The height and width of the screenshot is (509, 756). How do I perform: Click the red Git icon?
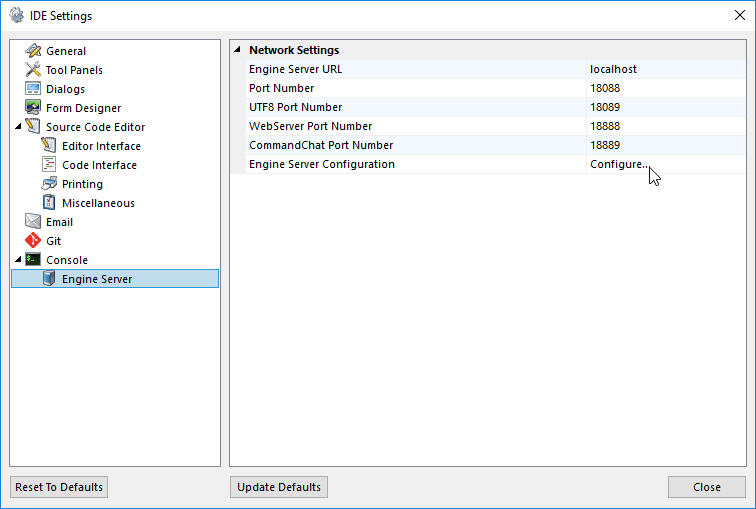pyautogui.click(x=33, y=241)
